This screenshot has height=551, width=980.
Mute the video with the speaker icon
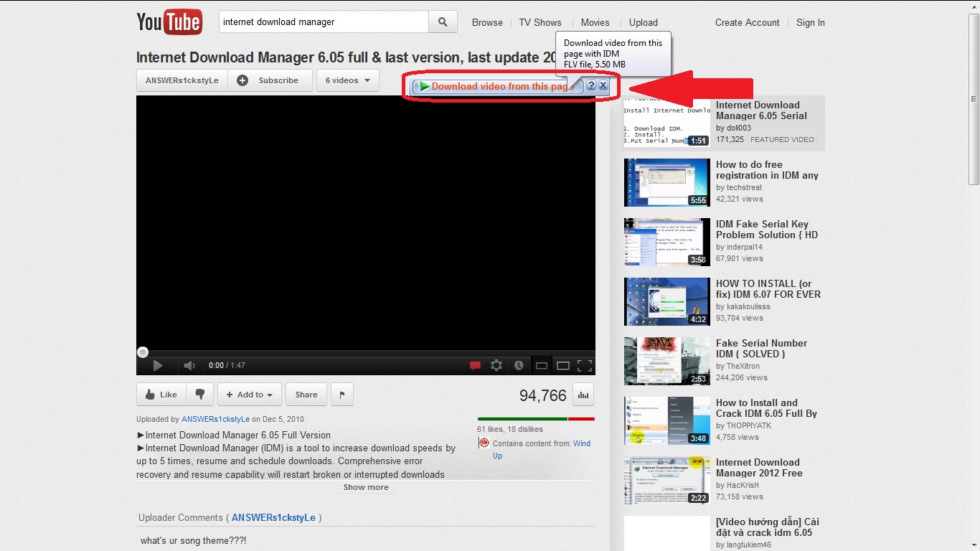tap(188, 365)
